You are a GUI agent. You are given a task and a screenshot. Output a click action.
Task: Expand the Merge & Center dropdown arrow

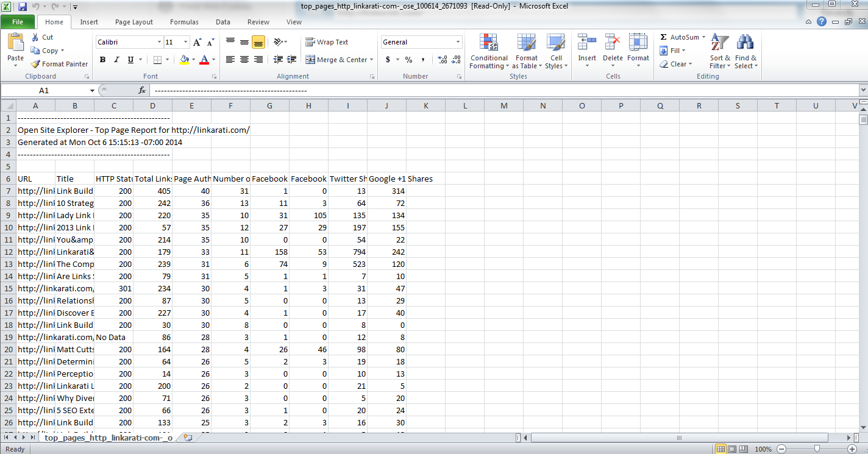point(372,60)
